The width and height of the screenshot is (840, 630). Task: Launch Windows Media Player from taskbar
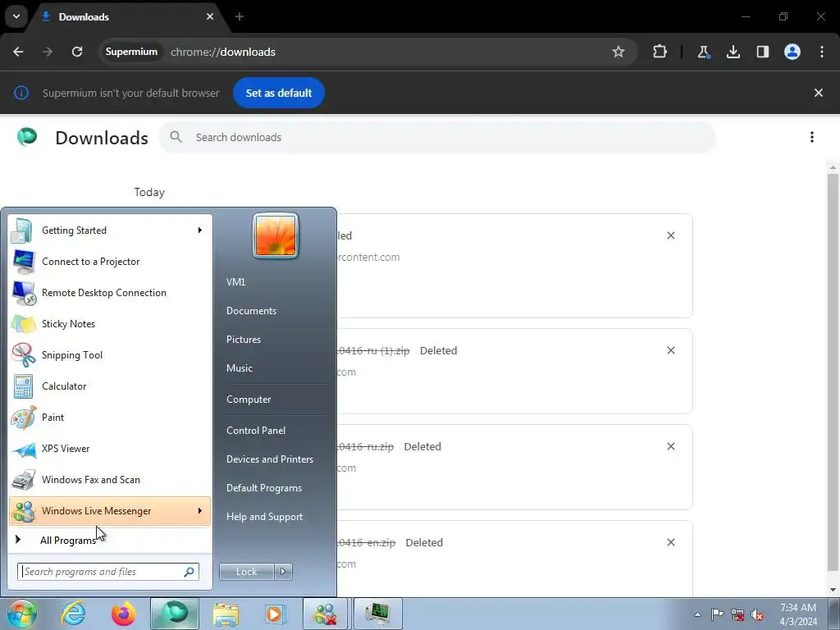[x=276, y=614]
